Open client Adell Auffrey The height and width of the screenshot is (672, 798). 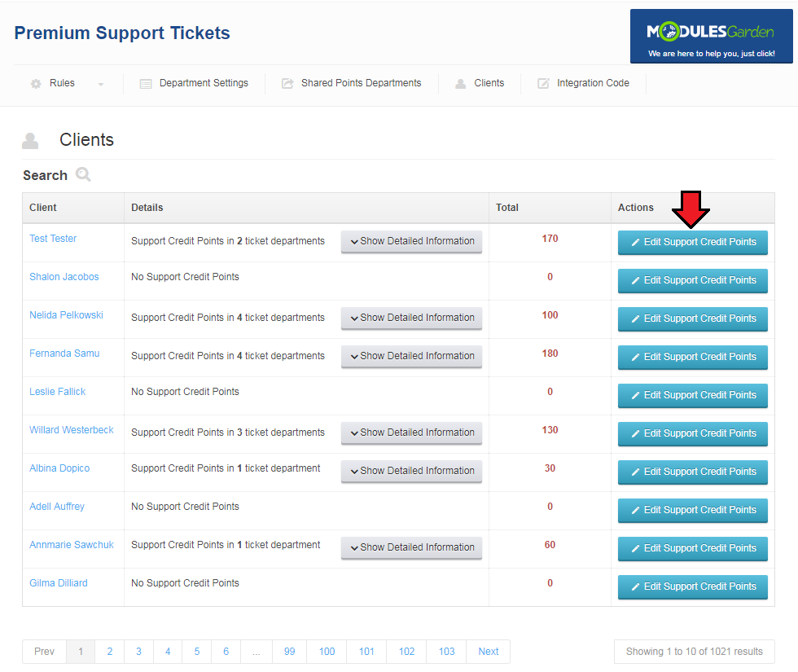coord(57,507)
